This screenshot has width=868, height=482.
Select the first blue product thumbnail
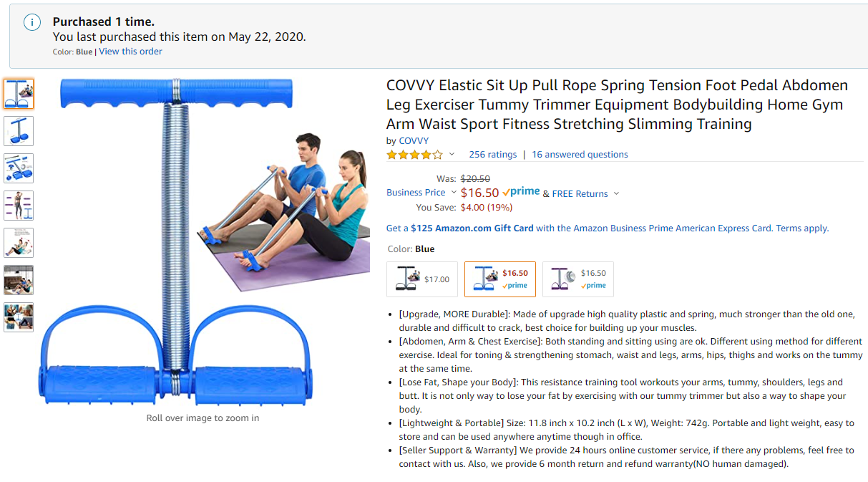(19, 93)
